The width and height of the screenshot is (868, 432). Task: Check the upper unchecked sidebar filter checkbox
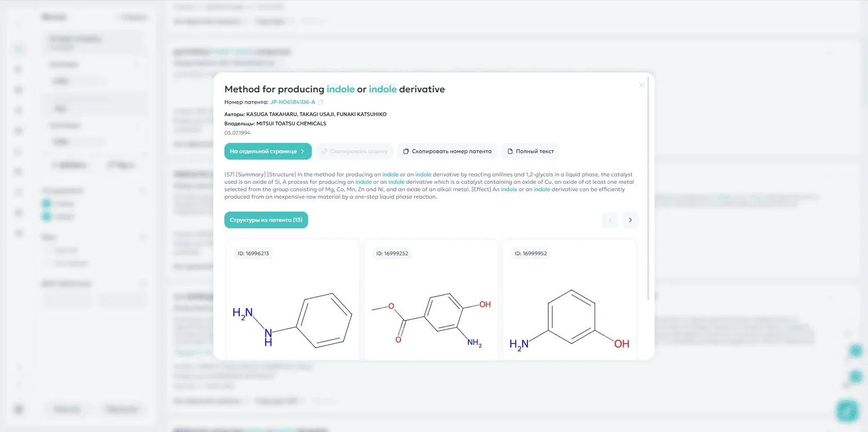point(48,250)
